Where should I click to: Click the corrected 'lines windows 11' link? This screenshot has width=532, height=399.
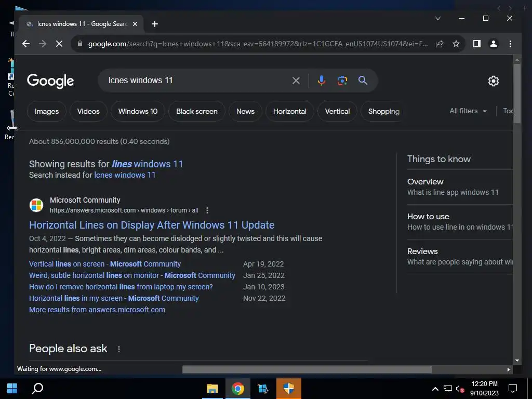147,164
